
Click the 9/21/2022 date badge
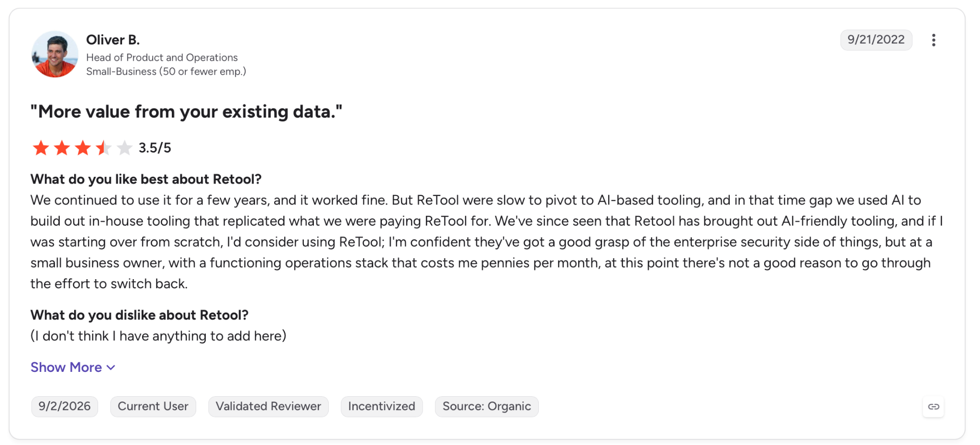click(x=876, y=40)
